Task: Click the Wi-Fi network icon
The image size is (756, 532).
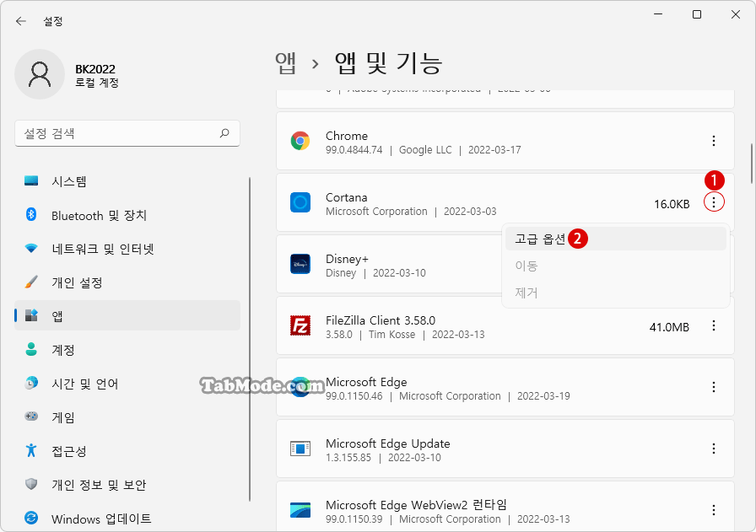Action: click(31, 249)
